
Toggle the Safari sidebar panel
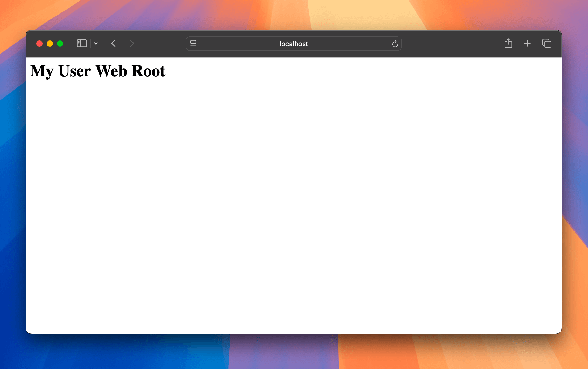pos(81,43)
